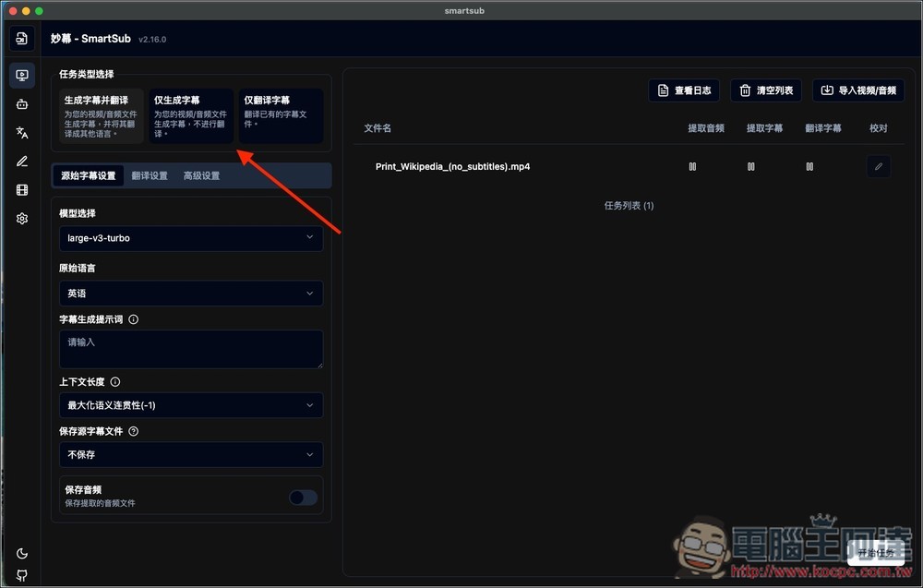Viewport: 923px width, 588px height.
Task: Toggle dark mode moon icon
Action: point(22,553)
